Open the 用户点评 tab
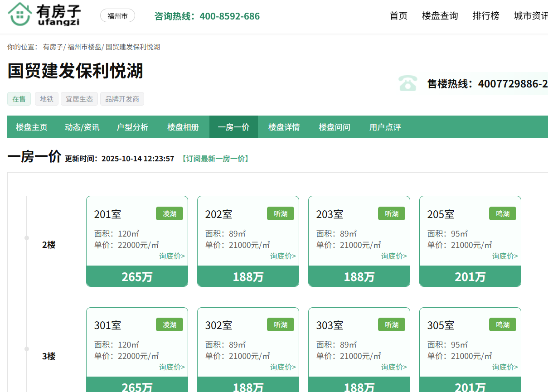Viewport: 548px width, 392px height. pos(385,127)
